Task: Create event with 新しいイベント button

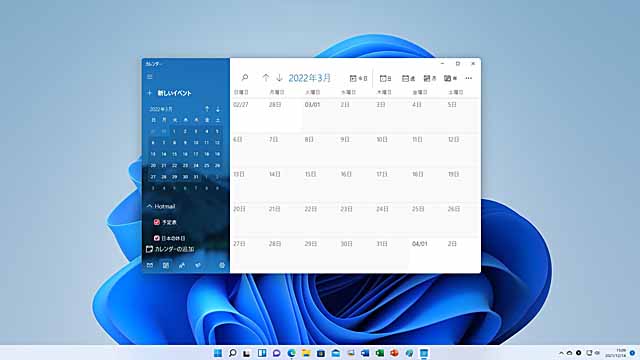Action: click(x=169, y=93)
